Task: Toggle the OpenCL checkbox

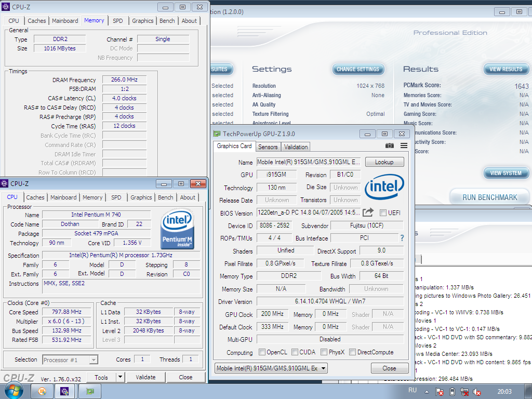Action: click(262, 352)
